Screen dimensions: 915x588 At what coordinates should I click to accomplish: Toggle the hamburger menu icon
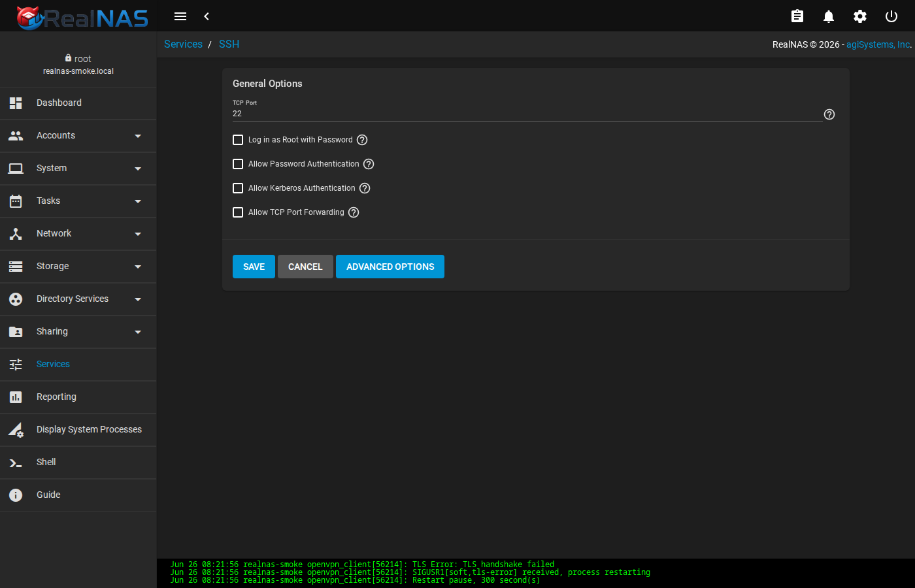(180, 16)
